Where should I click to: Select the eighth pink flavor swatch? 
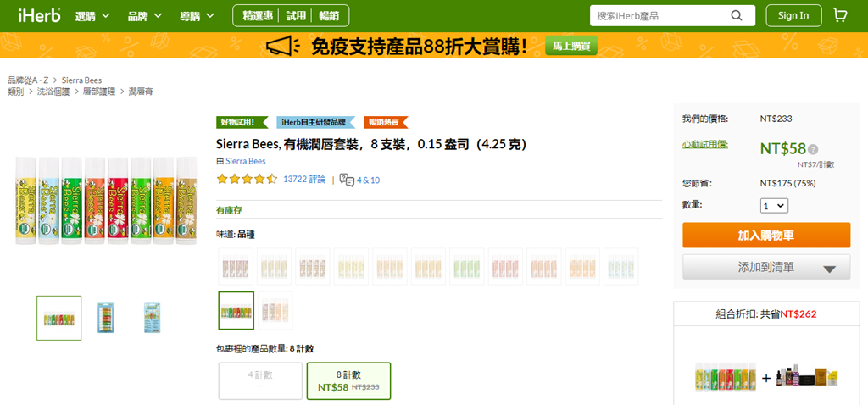(x=505, y=266)
